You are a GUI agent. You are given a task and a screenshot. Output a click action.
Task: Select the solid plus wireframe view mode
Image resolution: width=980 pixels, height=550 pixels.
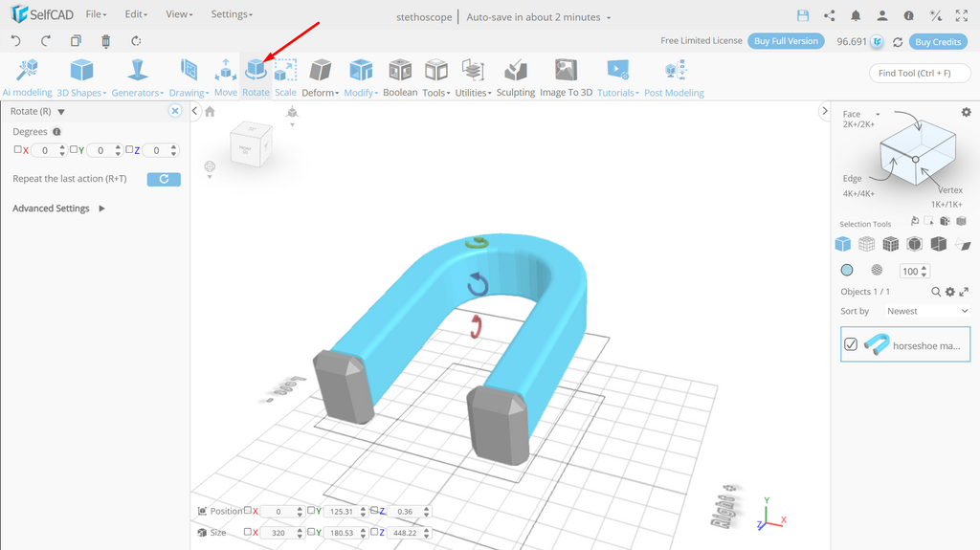pos(891,244)
